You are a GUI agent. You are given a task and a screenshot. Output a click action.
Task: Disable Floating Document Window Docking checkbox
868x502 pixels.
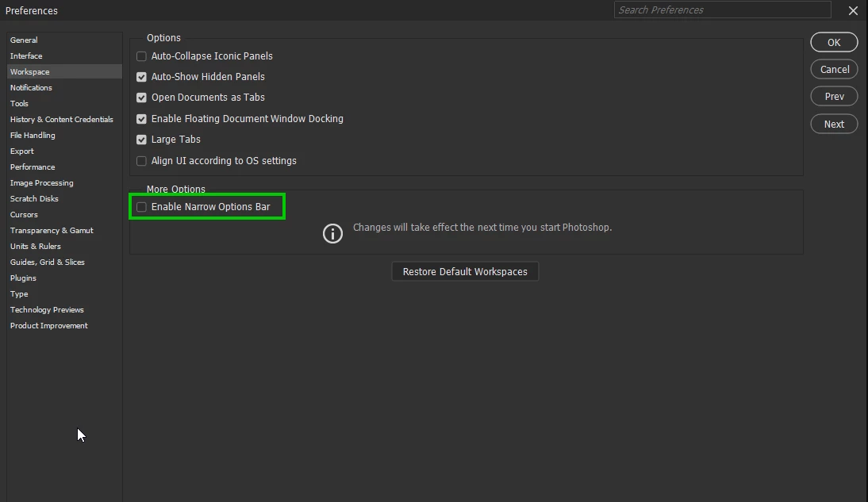pos(142,119)
